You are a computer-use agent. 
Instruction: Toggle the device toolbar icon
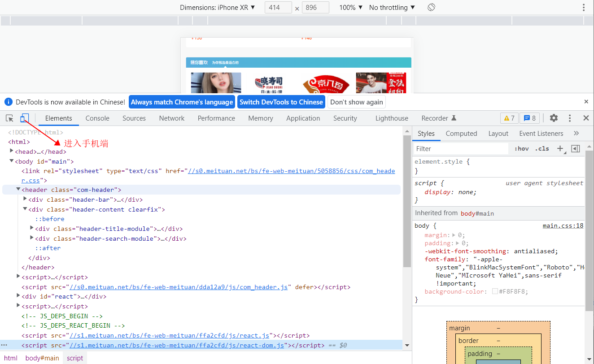point(25,118)
